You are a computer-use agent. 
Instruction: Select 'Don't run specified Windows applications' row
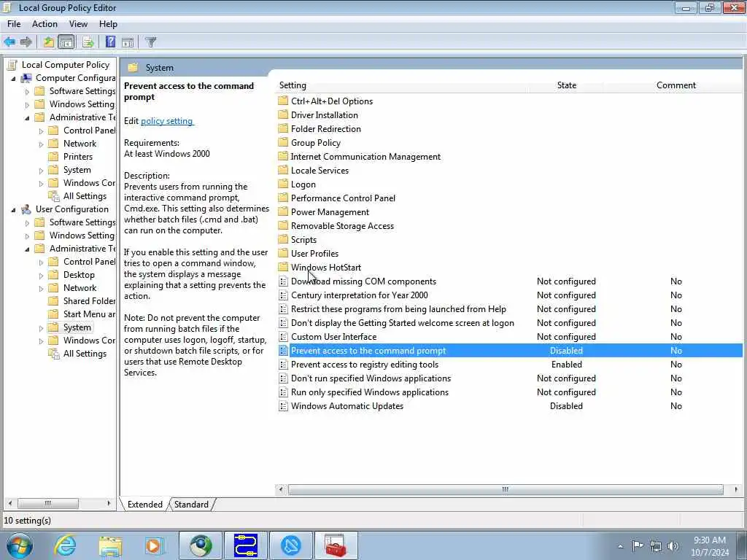coord(510,378)
